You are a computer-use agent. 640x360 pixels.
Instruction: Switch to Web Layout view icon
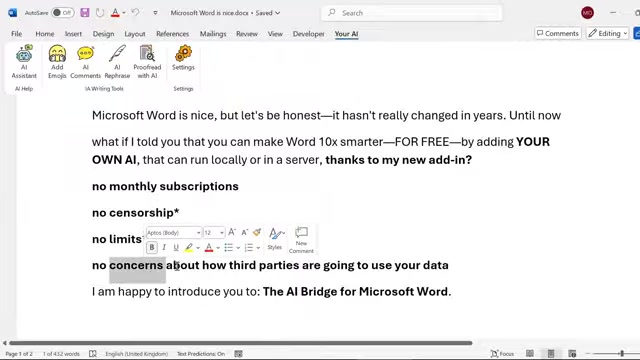pyautogui.click(x=572, y=353)
